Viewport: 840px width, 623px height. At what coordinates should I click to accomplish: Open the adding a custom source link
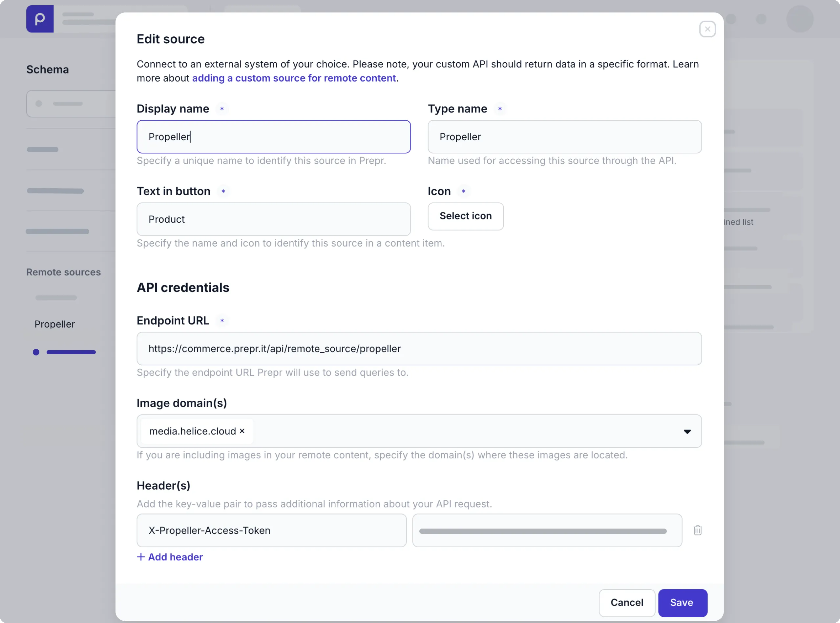pyautogui.click(x=294, y=78)
